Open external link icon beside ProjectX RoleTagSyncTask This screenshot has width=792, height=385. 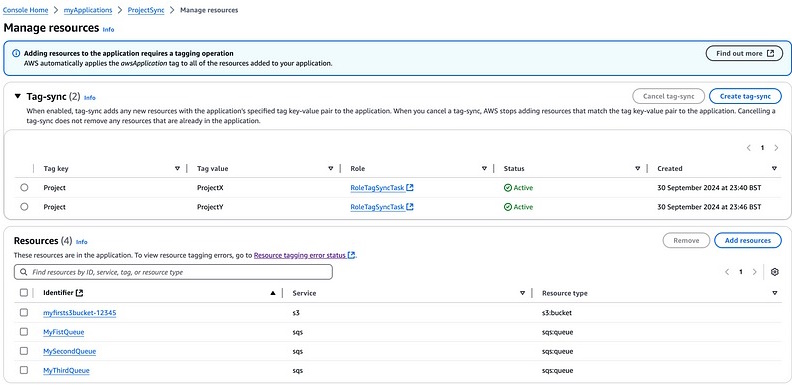pyautogui.click(x=410, y=187)
